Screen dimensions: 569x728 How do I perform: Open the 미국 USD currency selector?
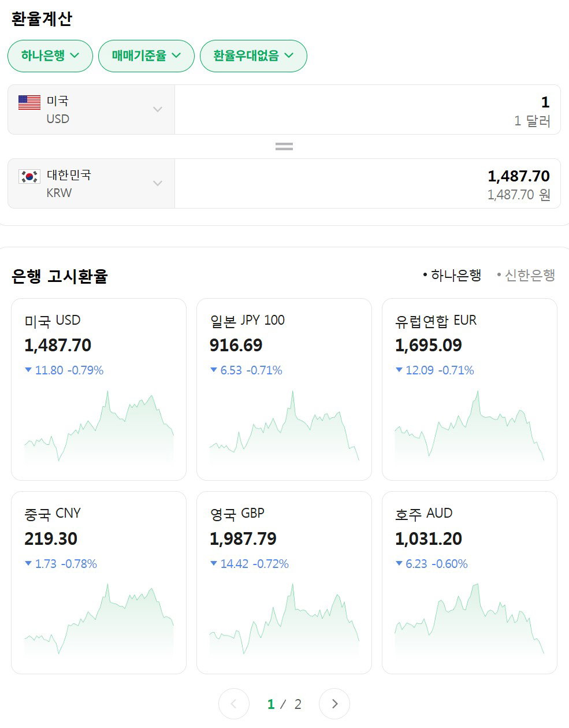pyautogui.click(x=91, y=110)
